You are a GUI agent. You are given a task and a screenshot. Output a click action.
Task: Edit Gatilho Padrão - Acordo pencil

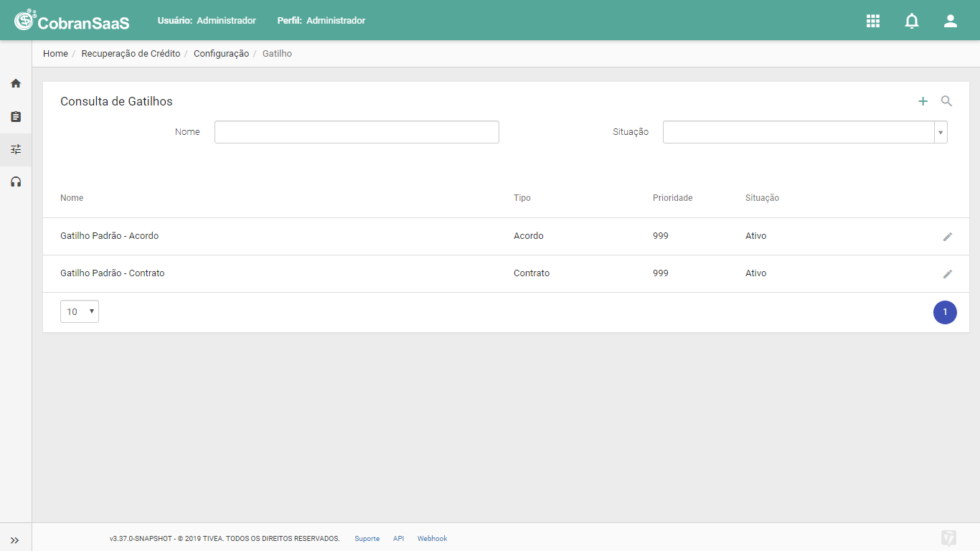coord(948,237)
